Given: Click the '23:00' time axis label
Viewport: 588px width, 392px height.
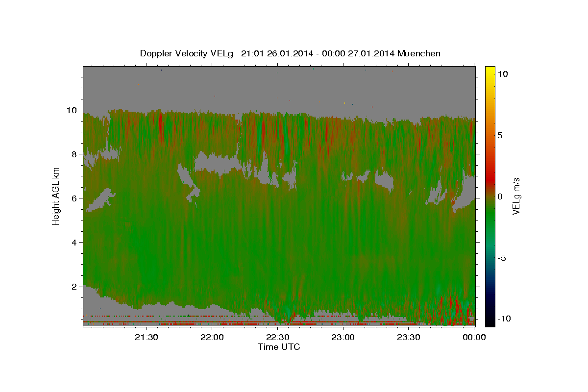Looking at the screenshot, I should (x=343, y=337).
